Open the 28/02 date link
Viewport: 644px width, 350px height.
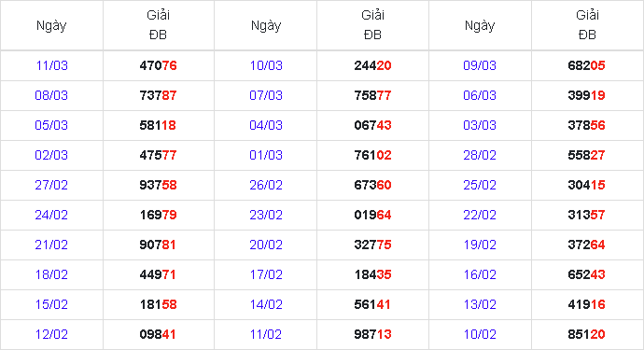(x=480, y=155)
